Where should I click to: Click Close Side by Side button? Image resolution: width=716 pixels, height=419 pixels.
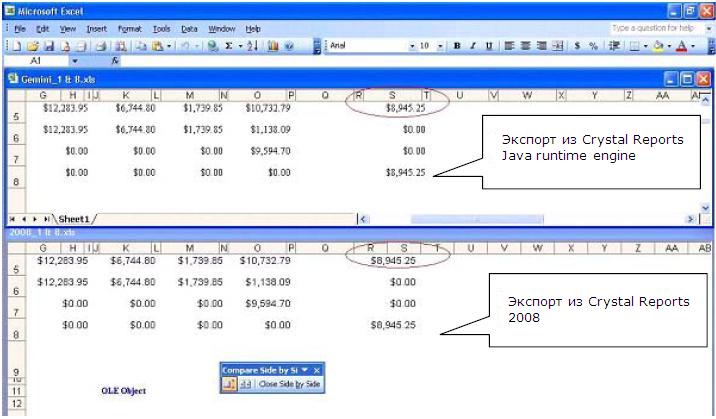(x=290, y=384)
